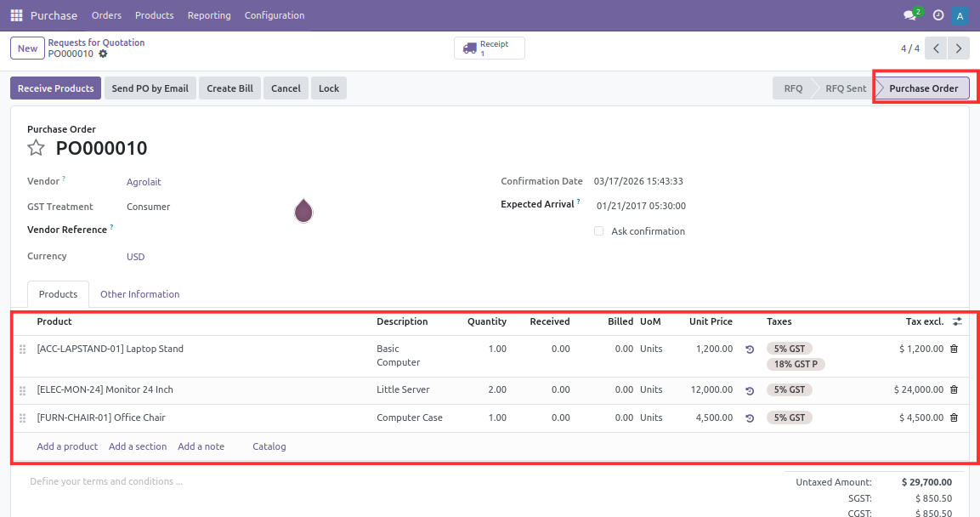This screenshot has width=980, height=517.
Task: Click the Little Server description cell
Action: 403,389
